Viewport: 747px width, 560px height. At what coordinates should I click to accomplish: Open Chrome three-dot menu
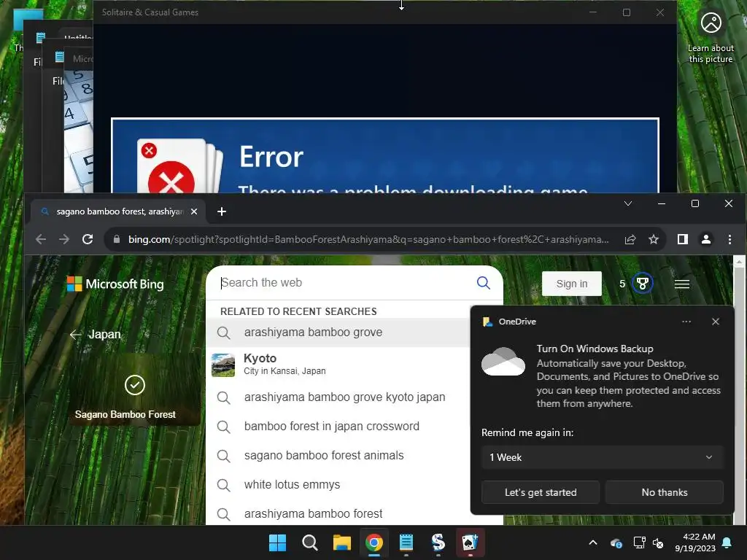point(729,239)
